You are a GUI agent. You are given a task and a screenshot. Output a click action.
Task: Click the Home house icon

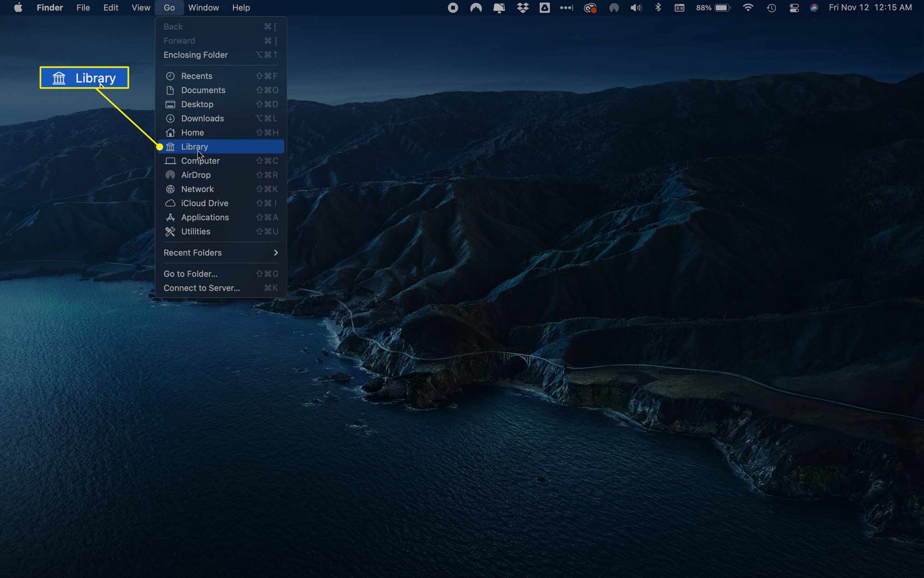[x=170, y=133]
